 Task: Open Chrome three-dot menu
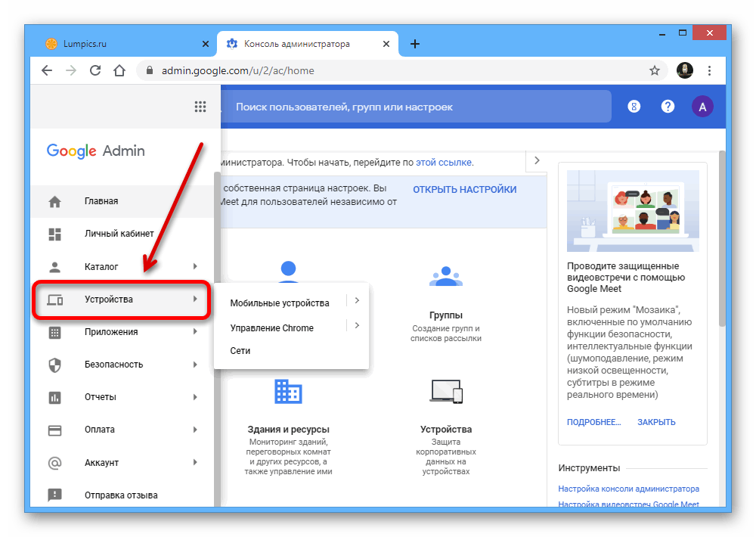tap(709, 70)
